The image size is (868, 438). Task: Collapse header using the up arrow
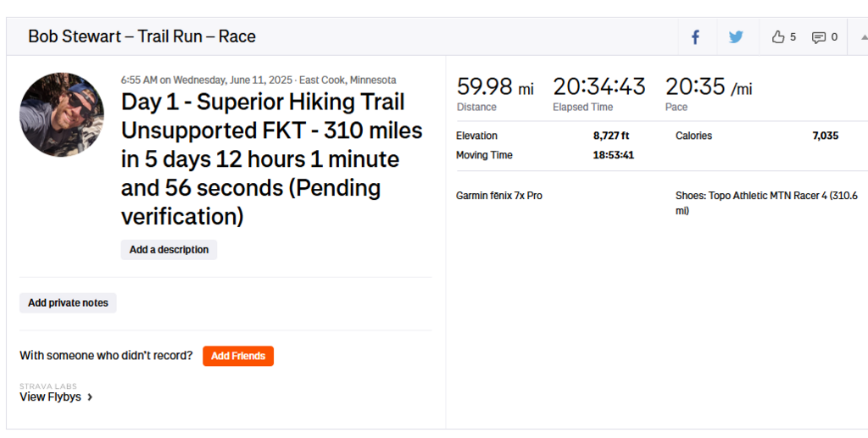[x=863, y=37]
